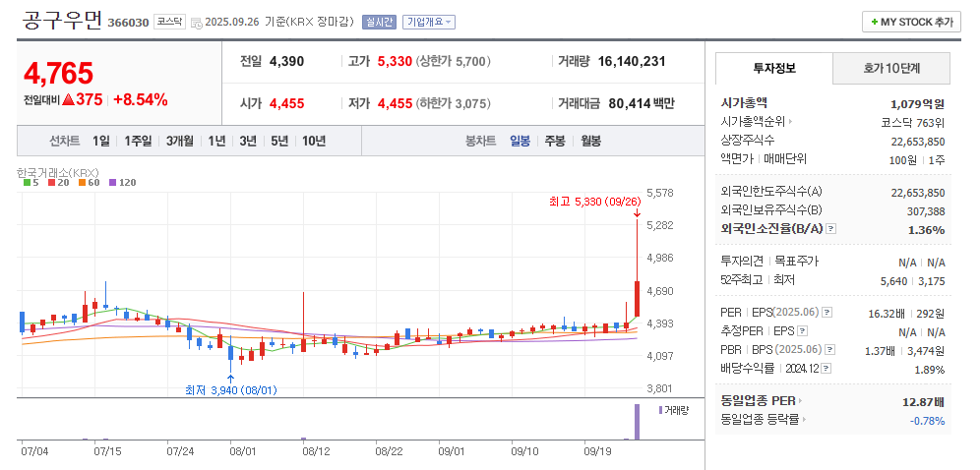This screenshot has height=470, width=980.
Task: Click the 거래대금 value 80,414 백만
Action: point(642,103)
